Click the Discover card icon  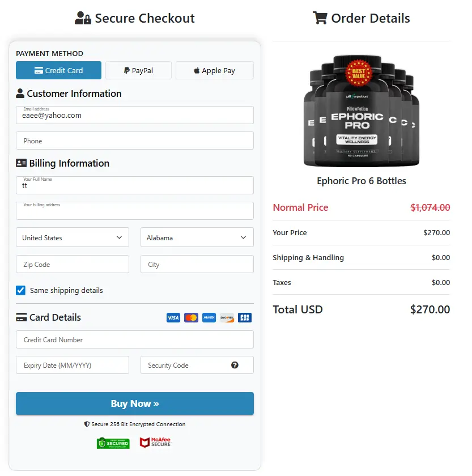pos(227,317)
